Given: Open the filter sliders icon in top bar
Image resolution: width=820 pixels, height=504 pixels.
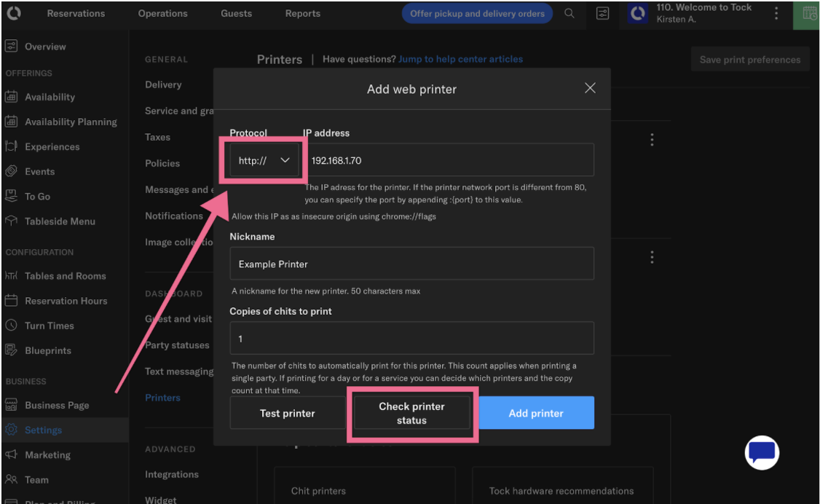Looking at the screenshot, I should coord(602,14).
